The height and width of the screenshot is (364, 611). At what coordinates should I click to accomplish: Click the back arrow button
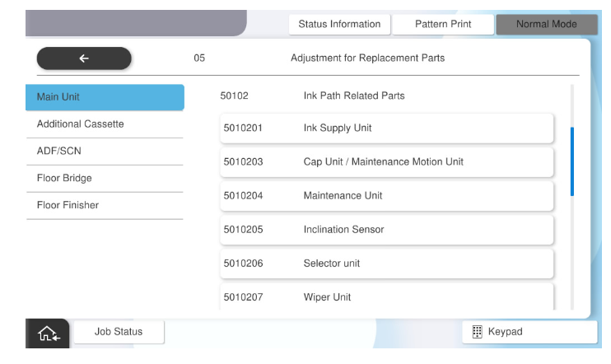[83, 58]
